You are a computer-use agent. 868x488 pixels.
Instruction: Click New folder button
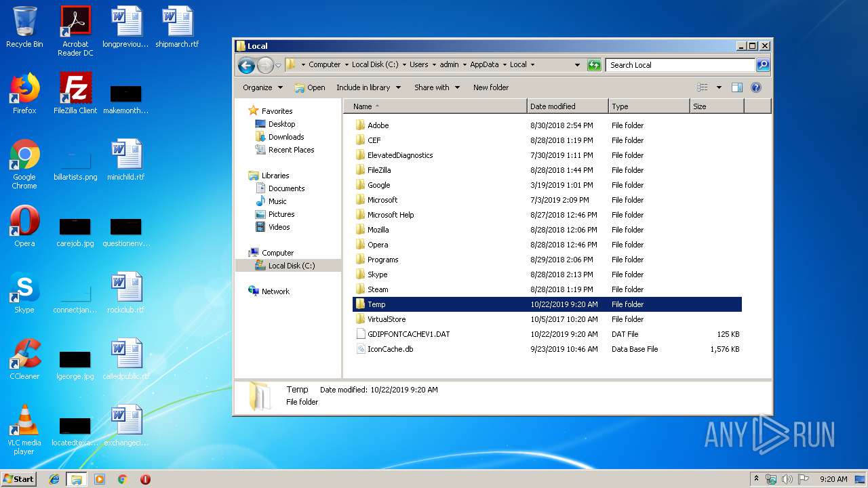pyautogui.click(x=491, y=87)
